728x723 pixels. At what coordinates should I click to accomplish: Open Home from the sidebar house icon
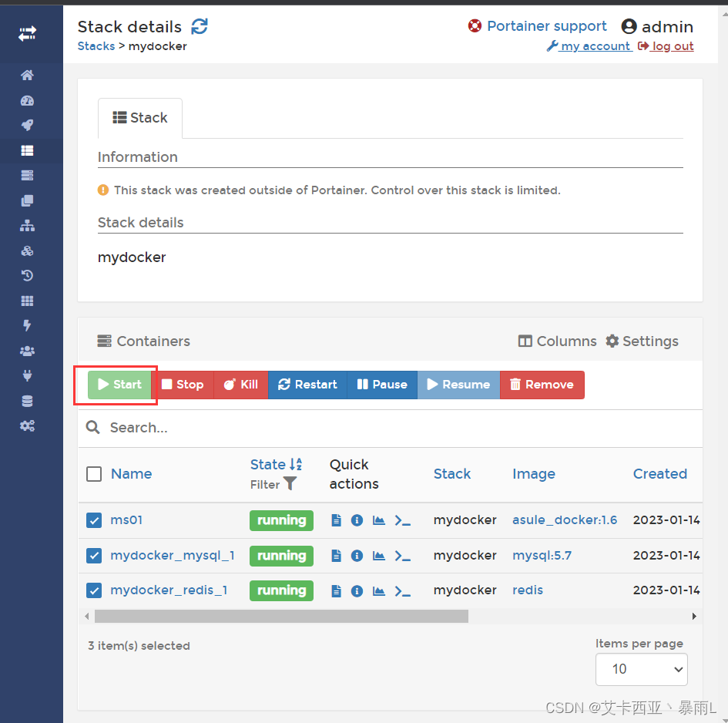[28, 76]
